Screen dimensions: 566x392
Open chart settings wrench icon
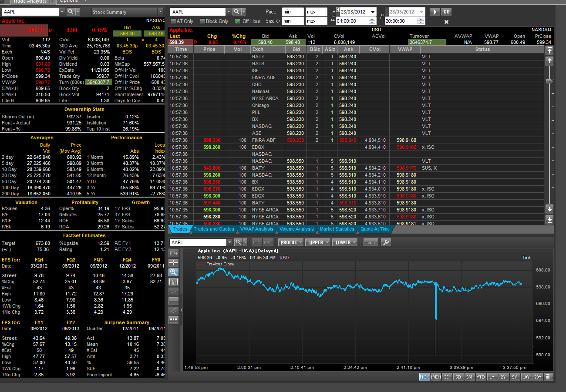coord(386,242)
